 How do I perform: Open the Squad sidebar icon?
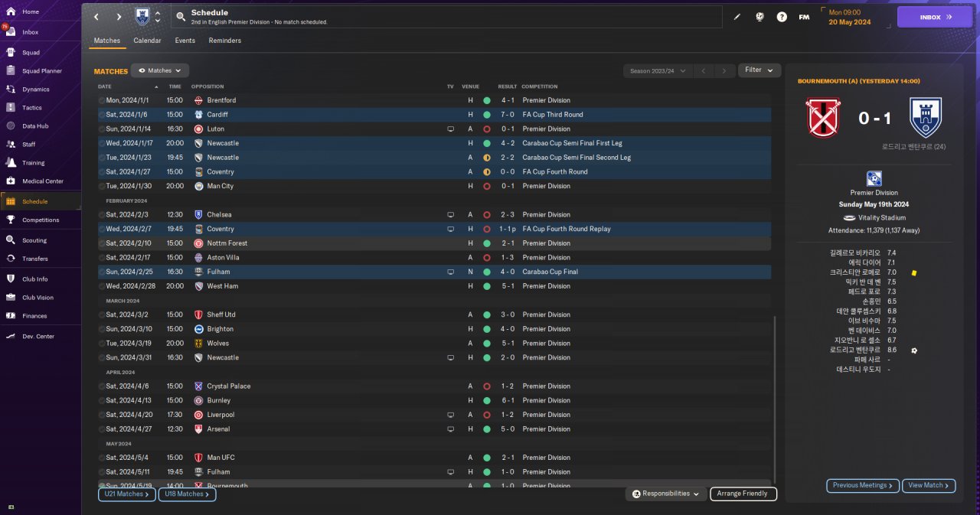point(11,53)
